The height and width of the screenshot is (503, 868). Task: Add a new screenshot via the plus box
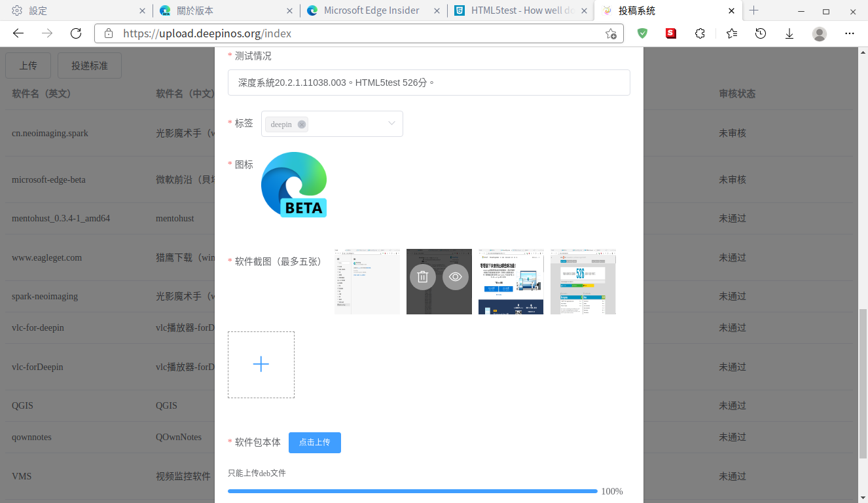coord(261,363)
